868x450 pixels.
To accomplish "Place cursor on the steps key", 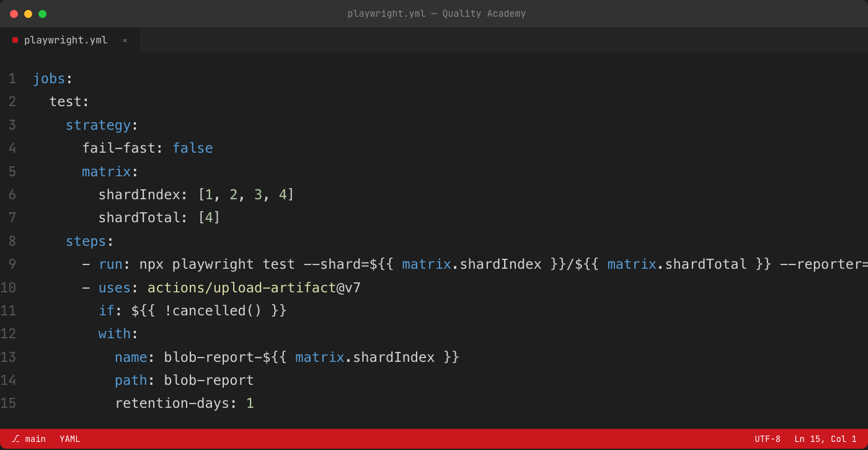I will (x=86, y=241).
